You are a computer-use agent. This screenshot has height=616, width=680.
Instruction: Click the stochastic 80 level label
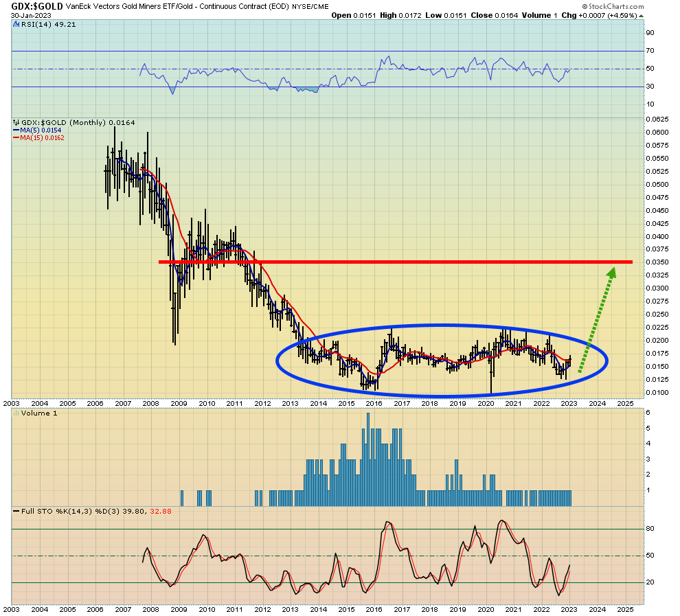coord(650,529)
